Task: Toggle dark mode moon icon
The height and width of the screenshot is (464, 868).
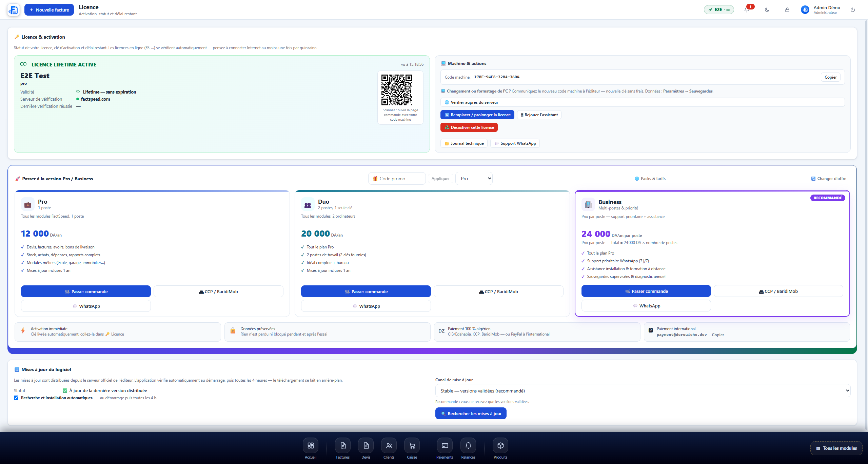Action: [767, 10]
